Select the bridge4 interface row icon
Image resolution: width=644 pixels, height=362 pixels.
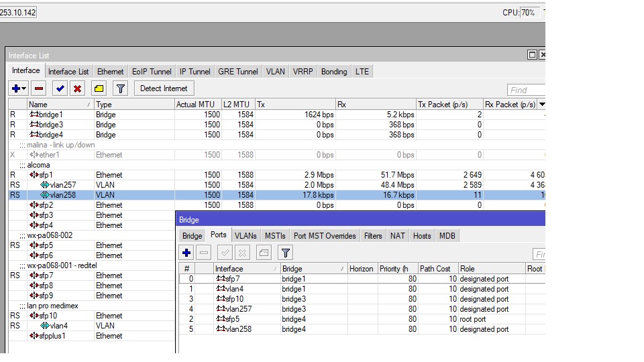[34, 135]
